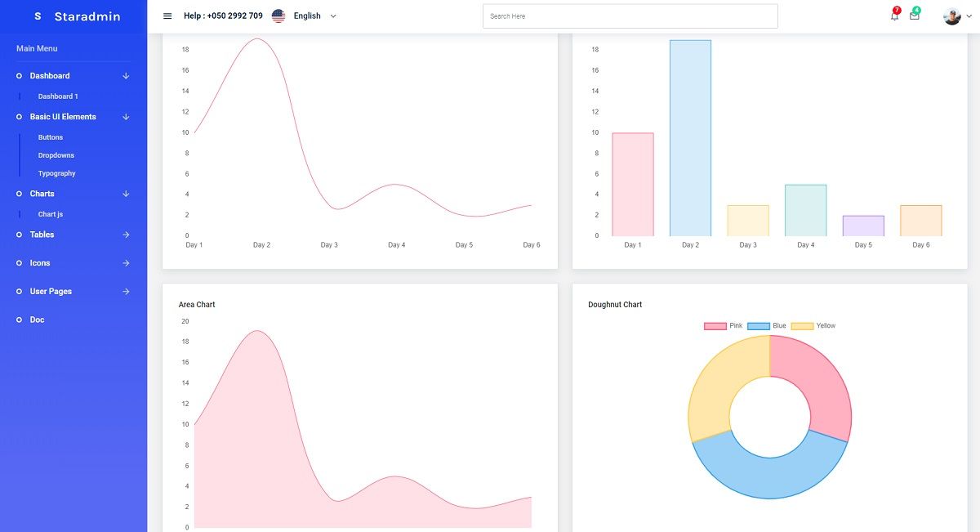Image resolution: width=980 pixels, height=532 pixels.
Task: Expand the Tables menu arrow
Action: point(126,235)
